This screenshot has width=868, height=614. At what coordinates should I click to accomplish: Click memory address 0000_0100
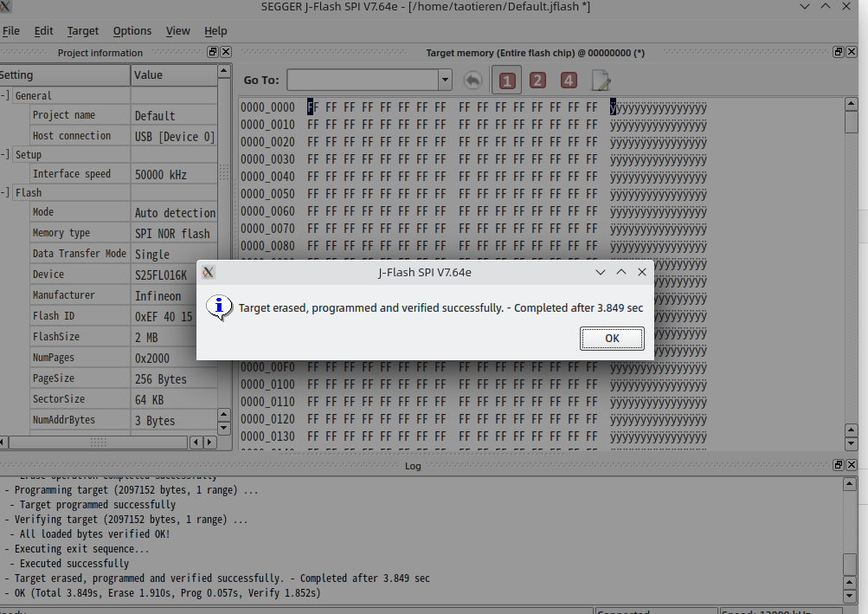coord(267,385)
